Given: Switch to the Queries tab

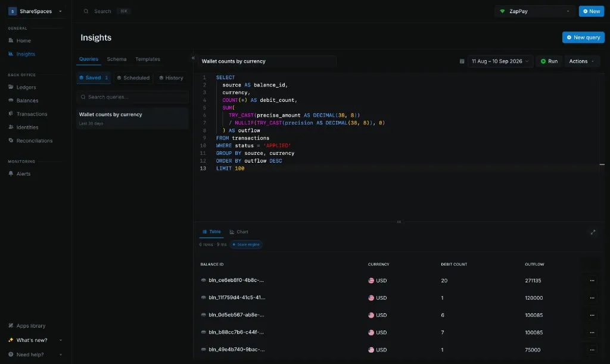Looking at the screenshot, I should pos(89,59).
